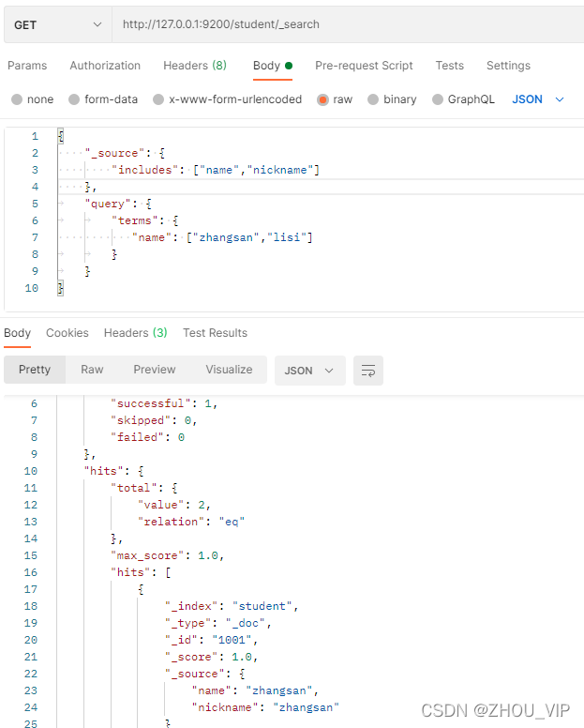This screenshot has height=728, width=584.
Task: Click the "lisi" value in request body
Action: coord(287,237)
